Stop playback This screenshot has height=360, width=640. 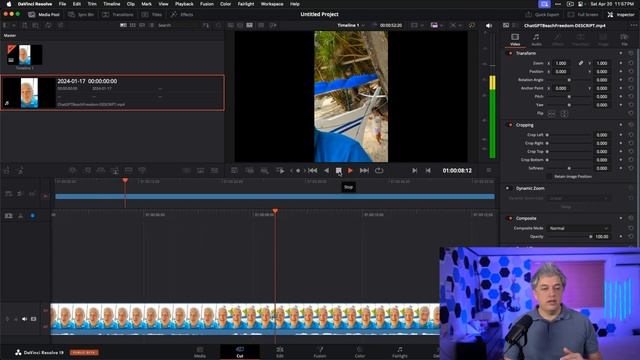(338, 171)
